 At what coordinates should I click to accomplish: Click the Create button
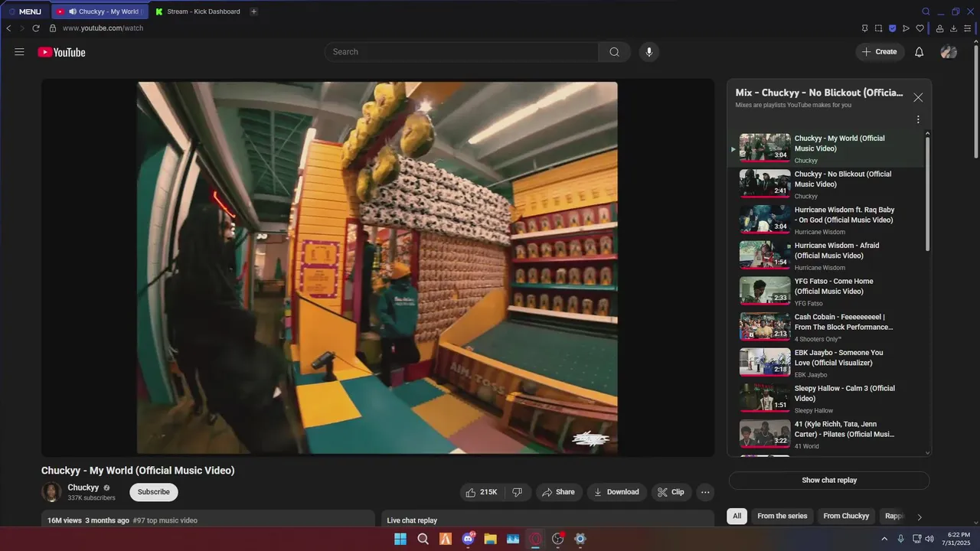(x=880, y=52)
